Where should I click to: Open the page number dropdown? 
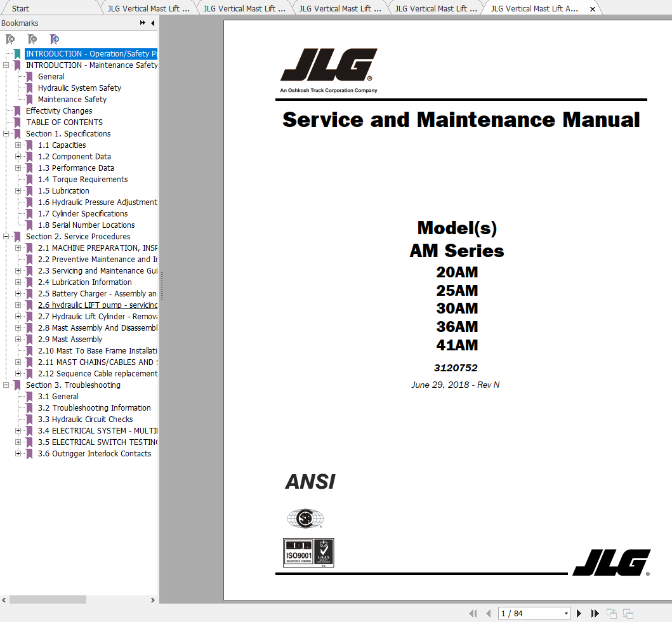point(566,613)
